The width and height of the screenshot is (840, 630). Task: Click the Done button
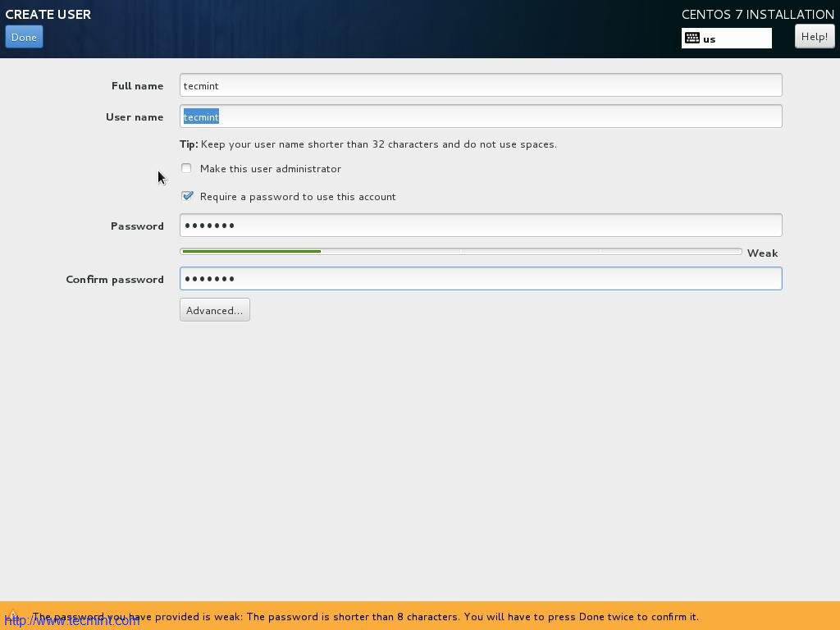coord(24,37)
